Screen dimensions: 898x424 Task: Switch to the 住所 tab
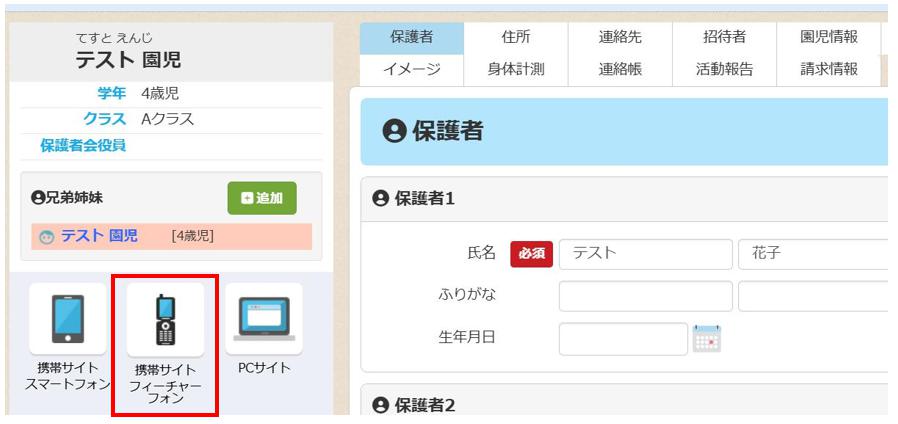tap(515, 38)
